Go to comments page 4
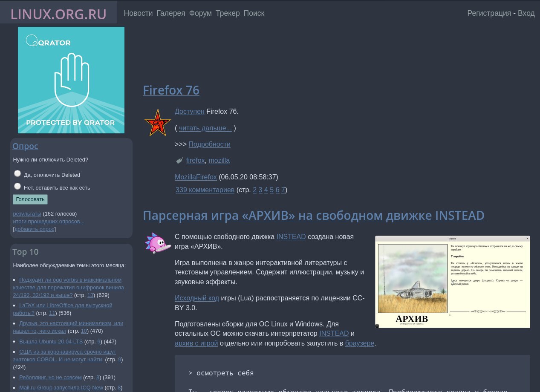This screenshot has width=540, height=392. click(266, 190)
